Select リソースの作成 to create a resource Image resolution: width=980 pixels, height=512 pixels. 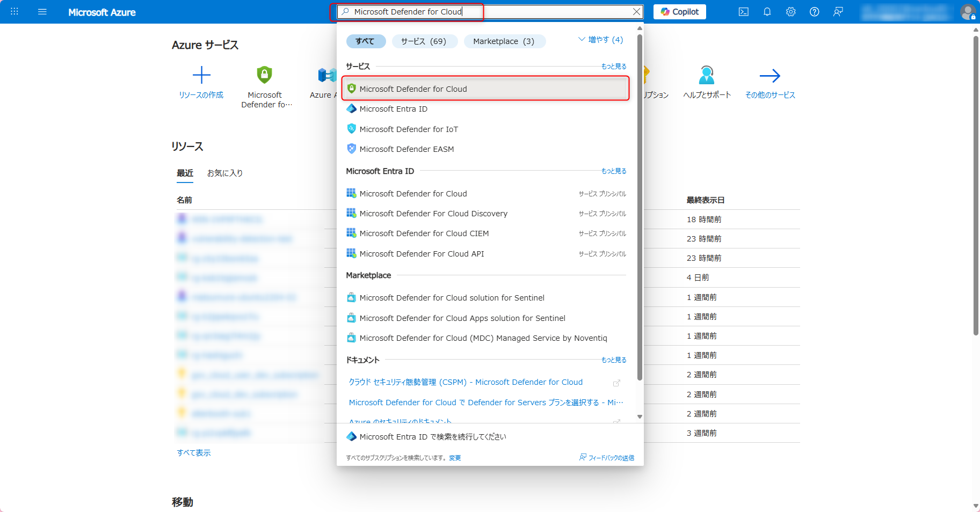pyautogui.click(x=201, y=83)
